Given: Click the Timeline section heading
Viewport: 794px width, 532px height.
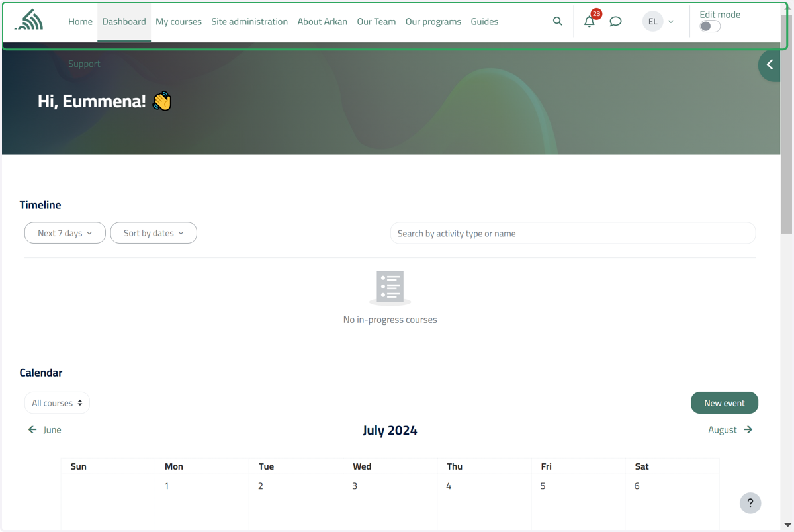Looking at the screenshot, I should pyautogui.click(x=40, y=205).
